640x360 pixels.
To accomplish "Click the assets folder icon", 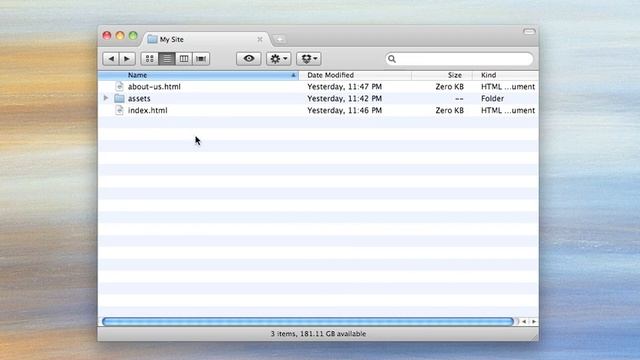I will click(119, 98).
